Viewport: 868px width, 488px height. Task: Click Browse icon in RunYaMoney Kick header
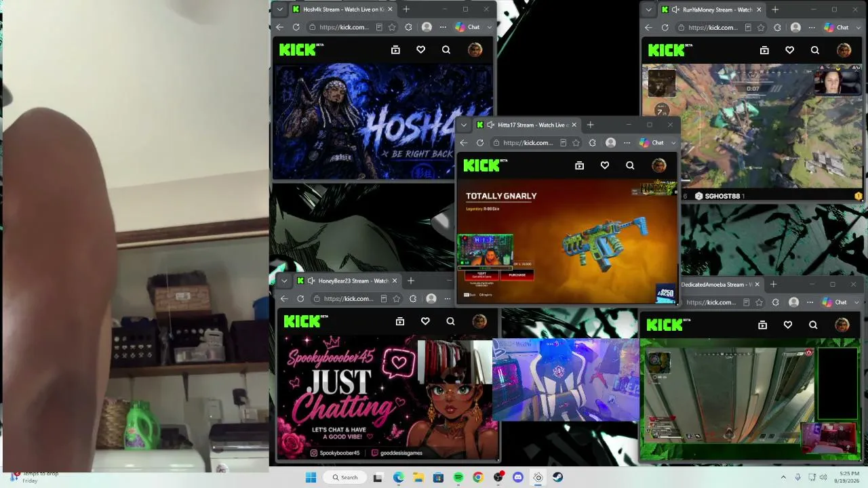pos(764,49)
